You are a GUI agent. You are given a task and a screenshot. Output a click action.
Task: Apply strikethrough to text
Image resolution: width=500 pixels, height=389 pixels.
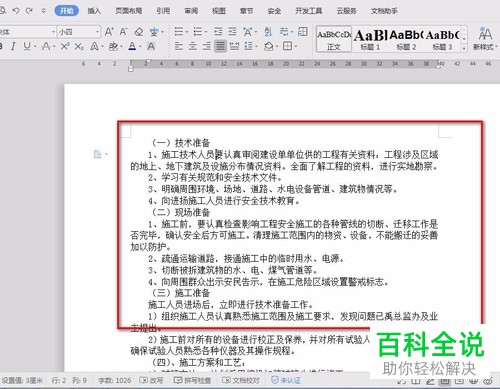46,46
